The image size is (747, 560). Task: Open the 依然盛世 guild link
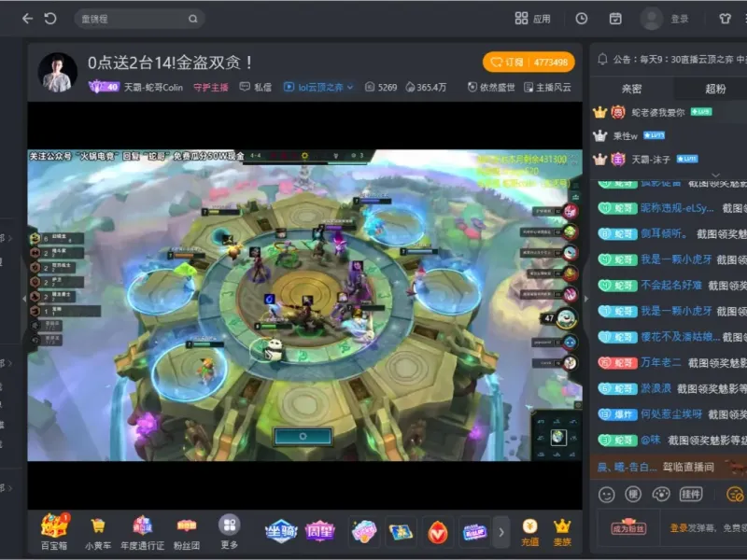point(491,87)
